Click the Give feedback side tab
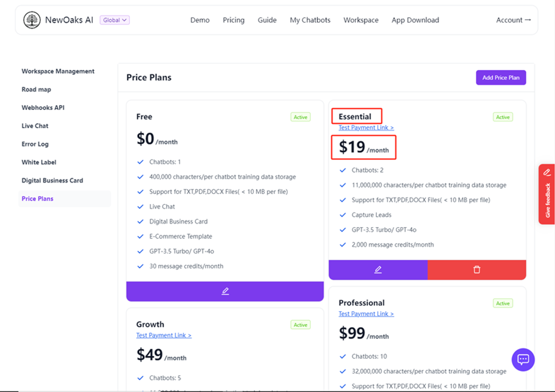 pos(547,194)
